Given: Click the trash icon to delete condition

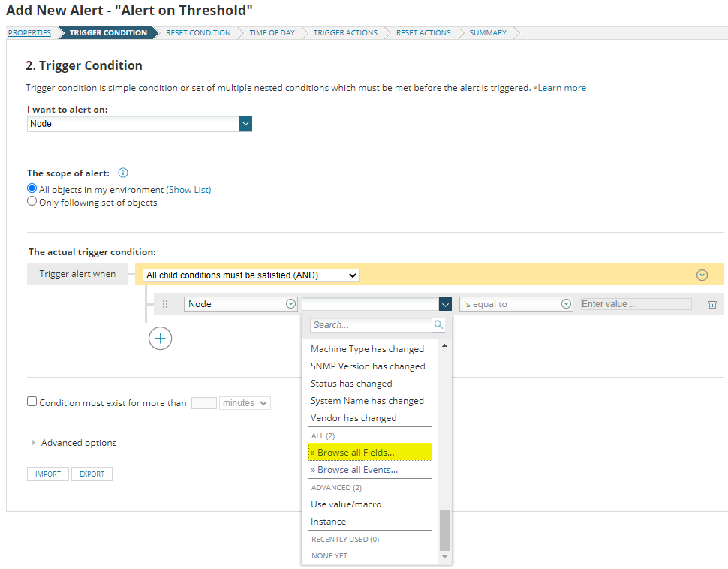Looking at the screenshot, I should [x=712, y=304].
